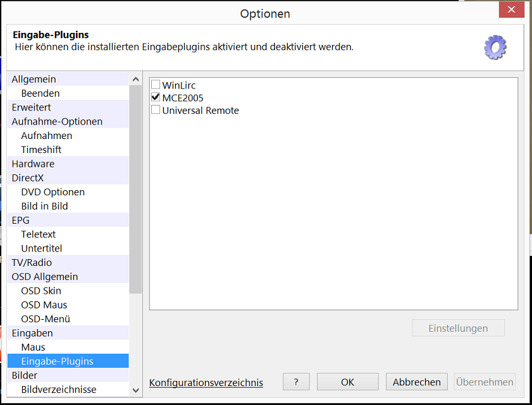Viewport: 532px width, 405px height.
Task: Open the Maus input settings
Action: [x=33, y=347]
